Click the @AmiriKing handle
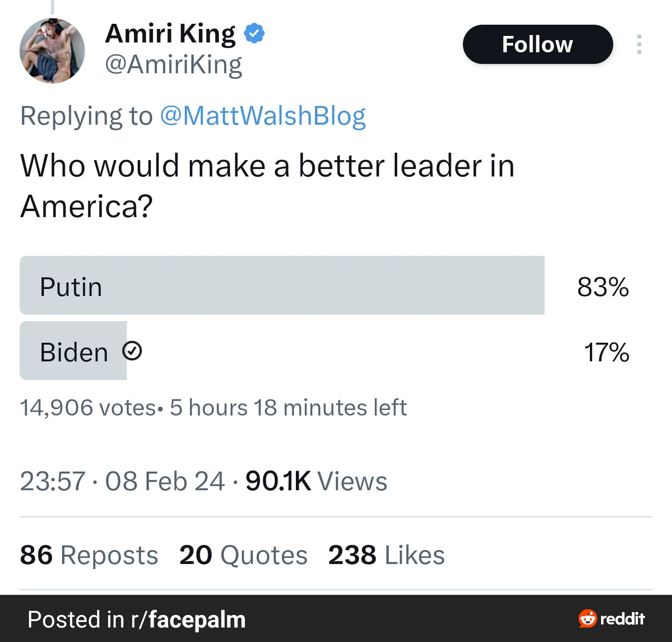672x642 pixels. tap(174, 64)
